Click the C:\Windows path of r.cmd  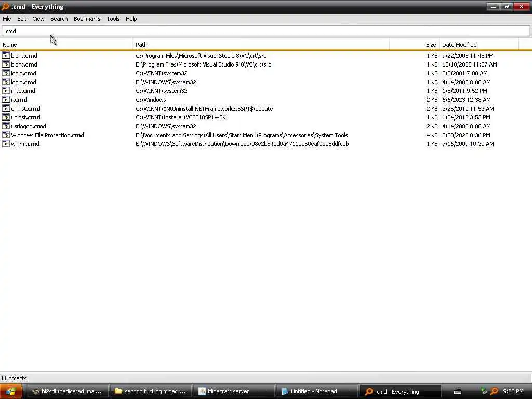151,99
